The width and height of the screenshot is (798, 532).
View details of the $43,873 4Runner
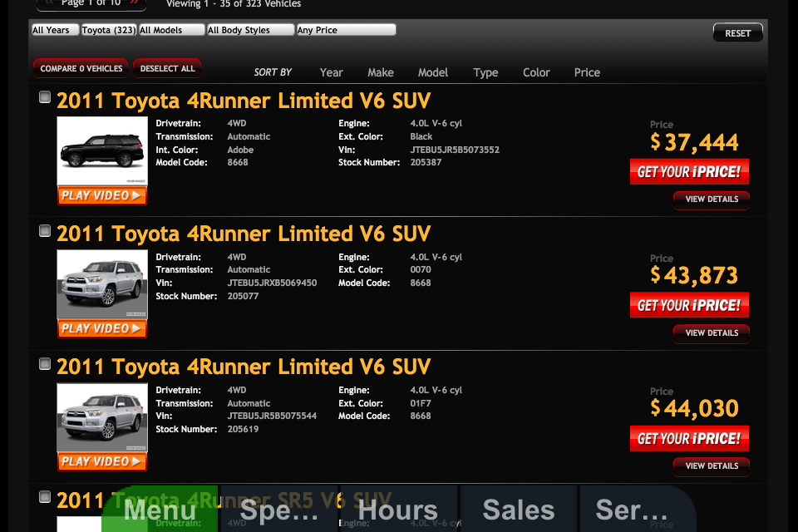(712, 333)
